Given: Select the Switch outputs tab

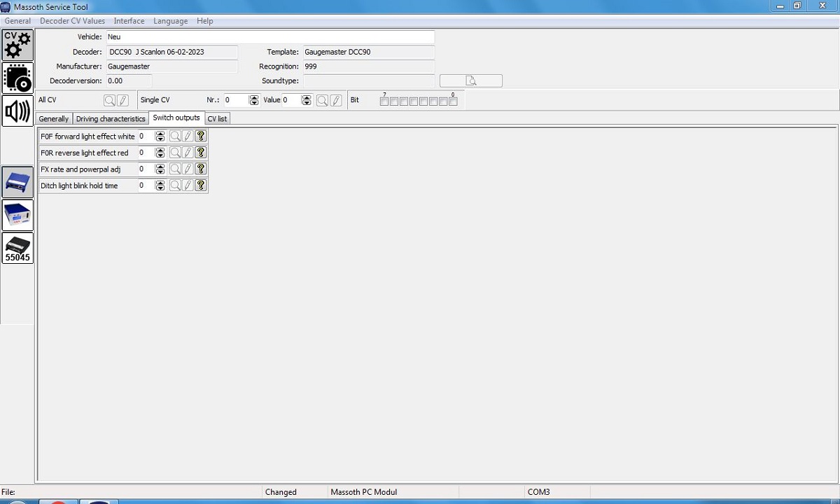Looking at the screenshot, I should pos(176,118).
